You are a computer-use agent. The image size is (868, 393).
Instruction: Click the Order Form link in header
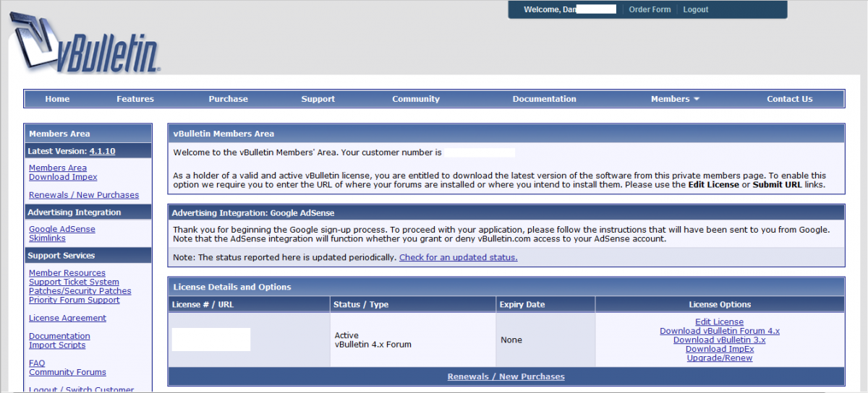click(x=650, y=9)
